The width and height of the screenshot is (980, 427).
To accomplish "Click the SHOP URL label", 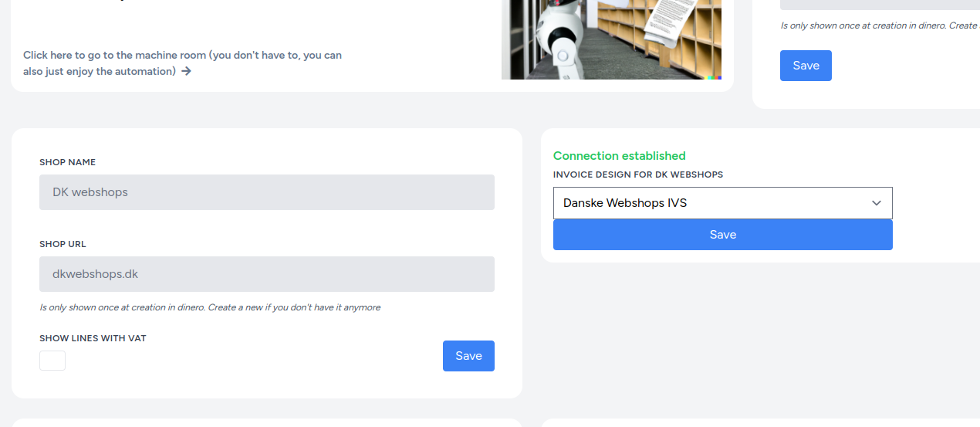I will [63, 244].
